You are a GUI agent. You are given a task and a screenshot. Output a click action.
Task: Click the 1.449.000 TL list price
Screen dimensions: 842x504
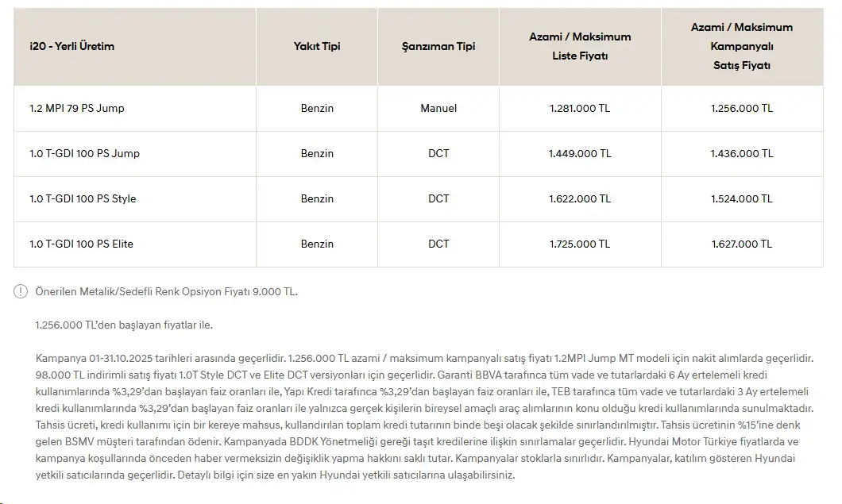[x=580, y=153]
